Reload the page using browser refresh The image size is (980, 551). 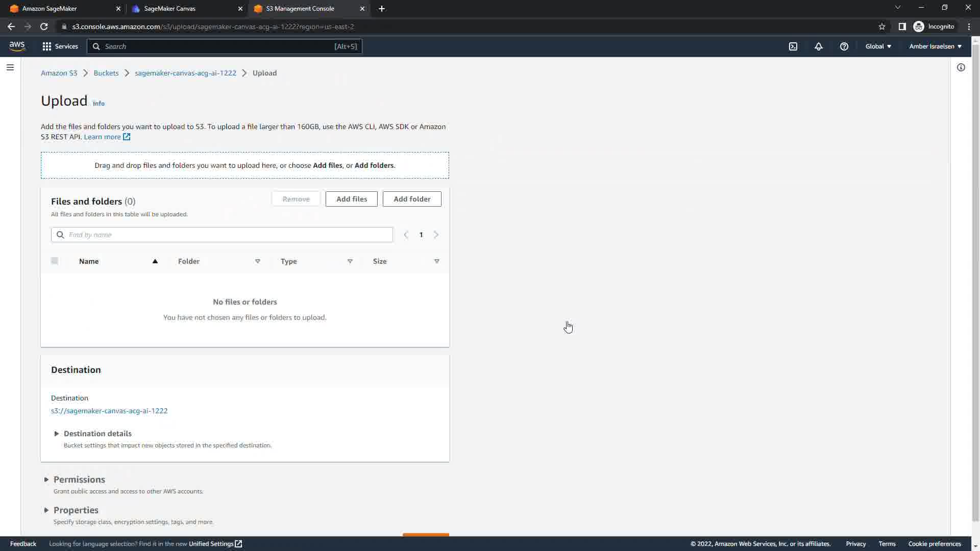point(44,27)
